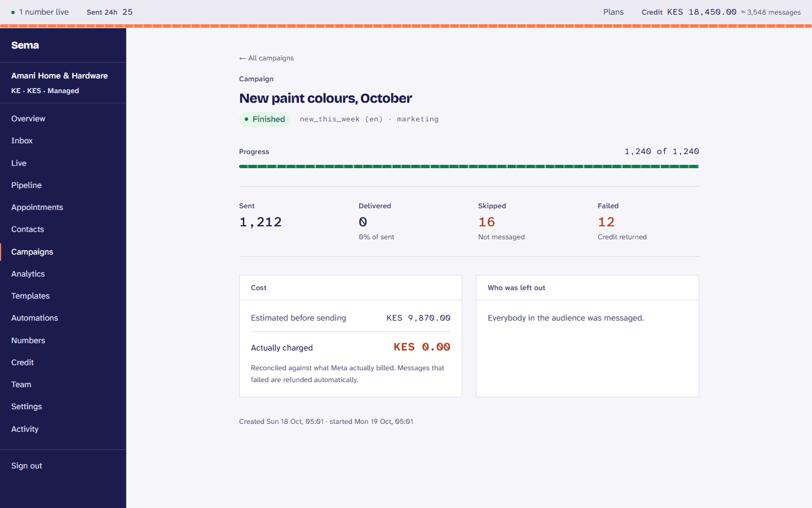Navigate to Contacts

click(28, 229)
